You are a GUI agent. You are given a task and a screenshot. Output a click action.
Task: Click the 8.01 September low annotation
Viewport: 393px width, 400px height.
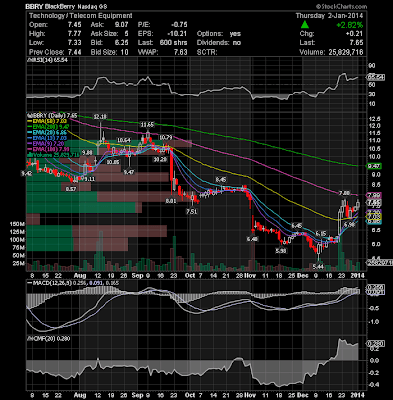170,201
